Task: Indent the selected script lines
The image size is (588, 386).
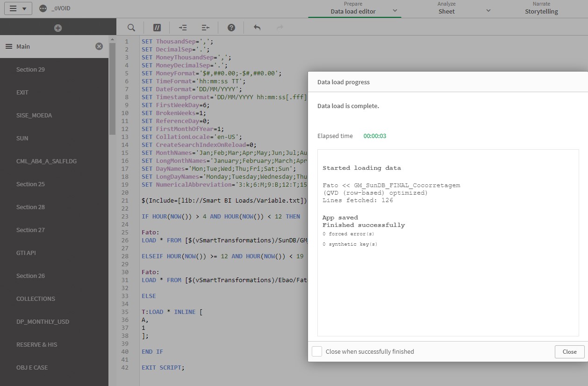Action: click(183, 28)
